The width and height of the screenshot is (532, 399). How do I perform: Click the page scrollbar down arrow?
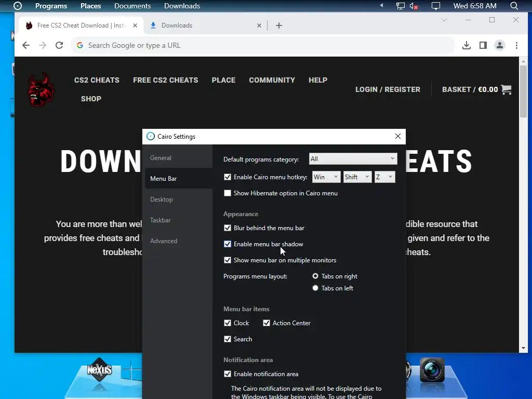tap(523, 349)
